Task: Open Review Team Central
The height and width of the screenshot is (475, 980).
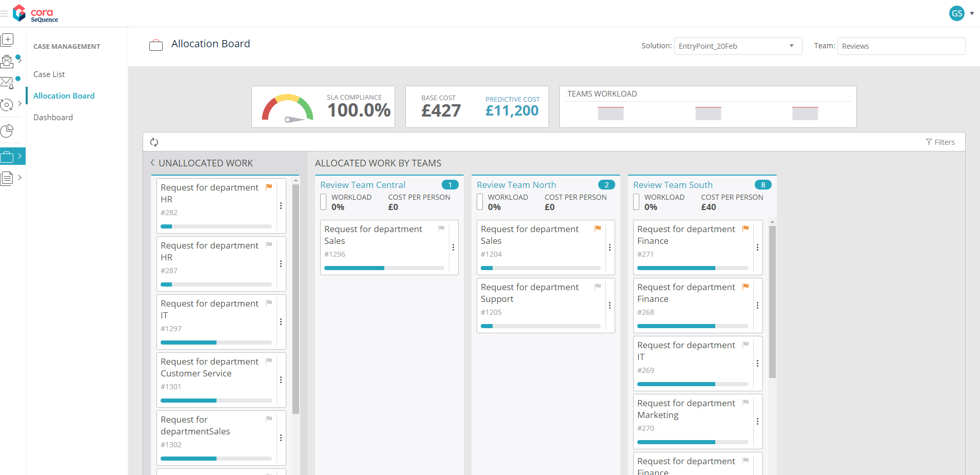Action: click(363, 185)
